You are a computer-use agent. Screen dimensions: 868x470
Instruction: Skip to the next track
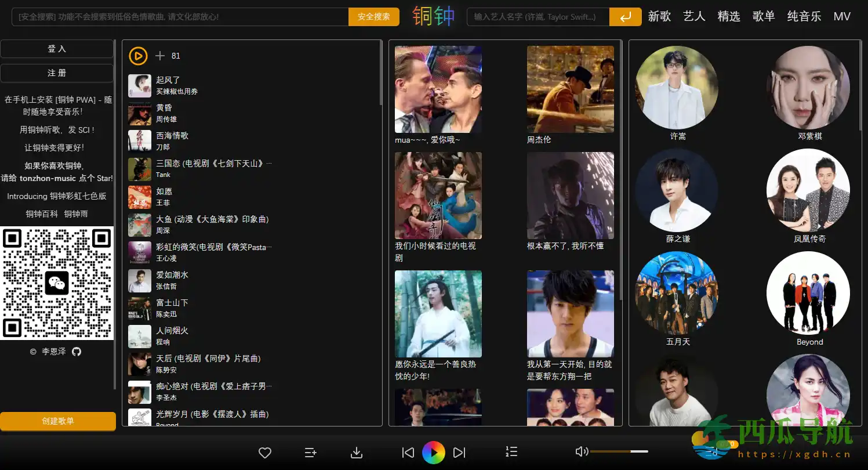pyautogui.click(x=459, y=453)
